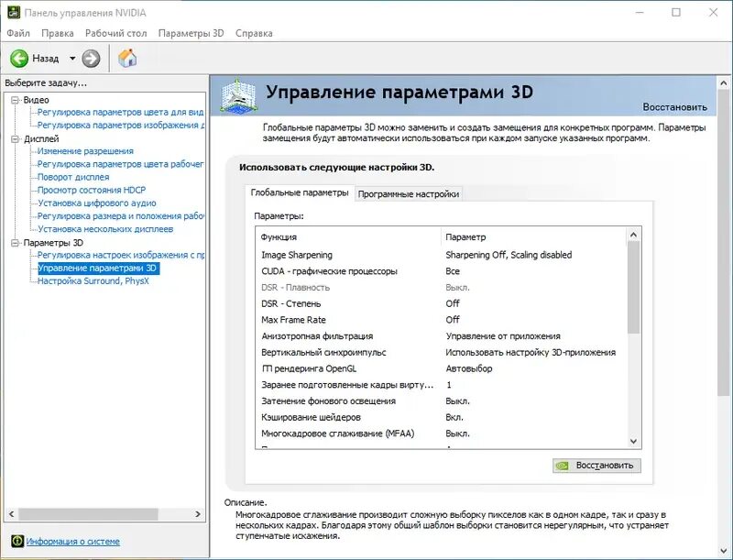Image resolution: width=733 pixels, height=560 pixels.
Task: Open the Параметры 3D menu
Action: (191, 33)
